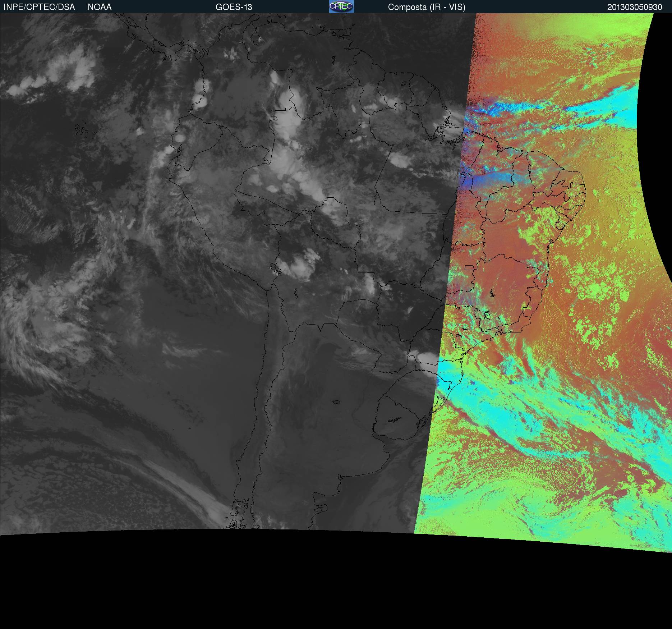The image size is (672, 629).
Task: Click the CPTEC logo in the header
Action: point(341,6)
